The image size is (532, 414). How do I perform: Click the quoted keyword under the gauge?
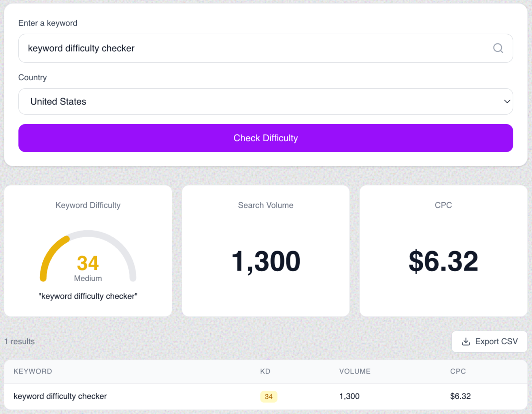pos(88,296)
